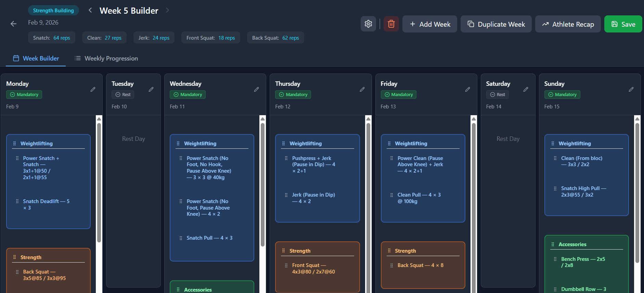Click the Friday column scrollbar thumb
The image size is (644, 293).
tap(474, 205)
